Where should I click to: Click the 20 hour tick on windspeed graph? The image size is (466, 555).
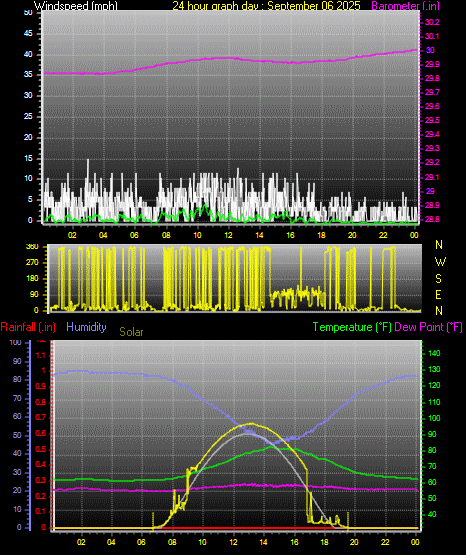(352, 235)
